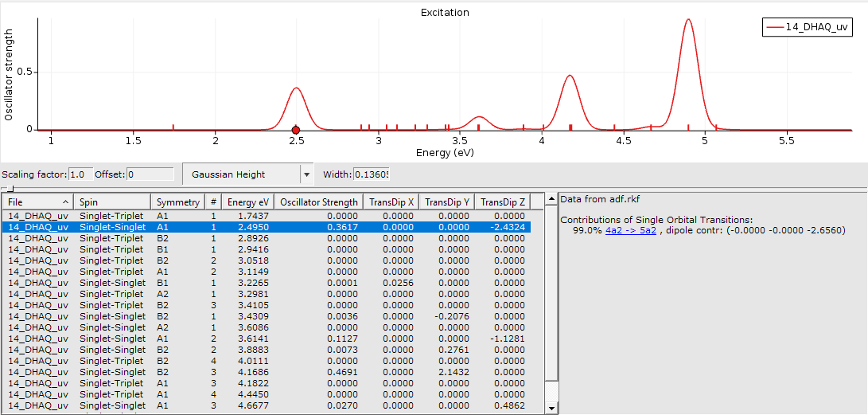This screenshot has width=868, height=415.
Task: Select the row with energy 1.7437
Action: click(267, 216)
